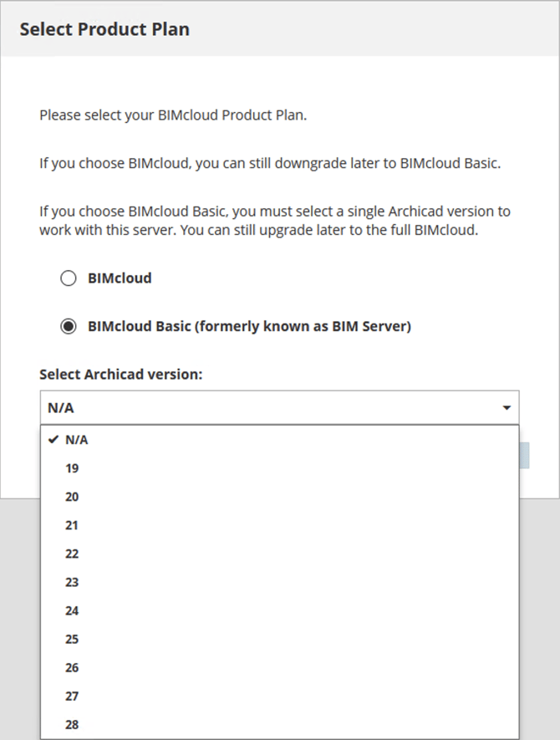Choose version 22 from the list
Viewport: 560px width, 740px height.
[x=72, y=554]
